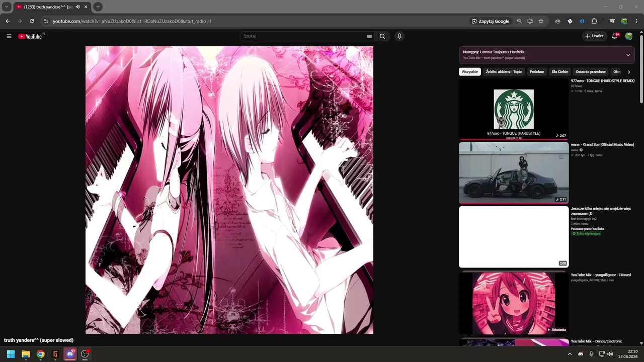Reload the current page
This screenshot has height=362, width=644.
(x=32, y=21)
